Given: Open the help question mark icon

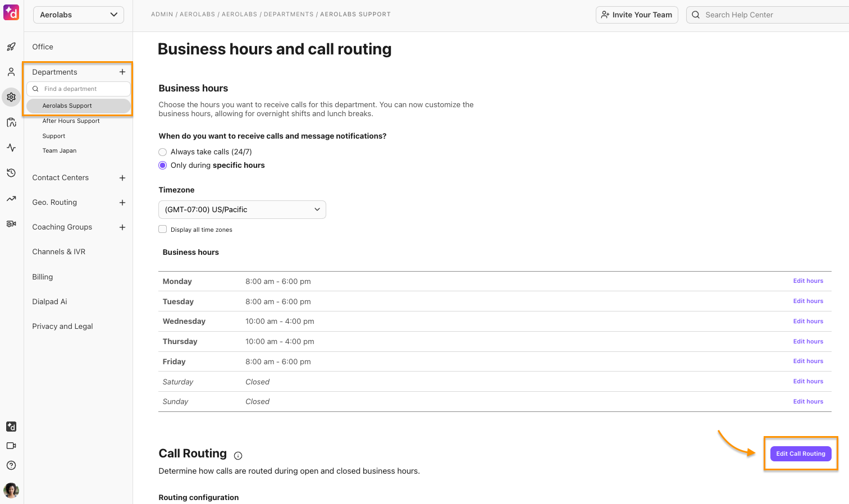Looking at the screenshot, I should (x=11, y=465).
